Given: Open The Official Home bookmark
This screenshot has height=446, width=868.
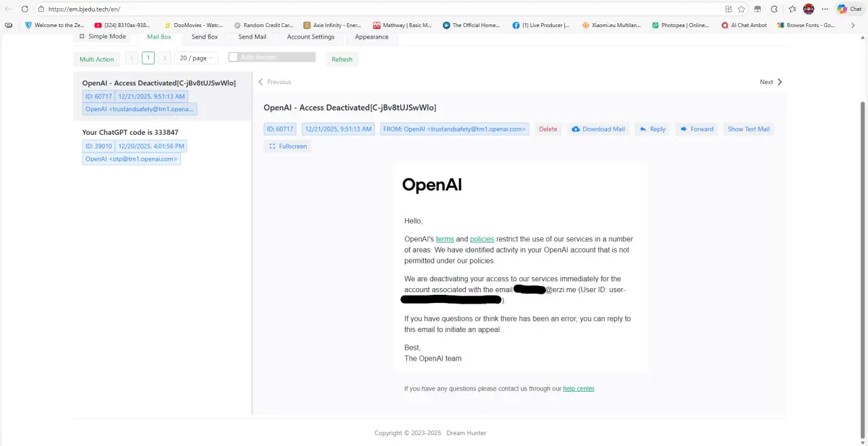Looking at the screenshot, I should coord(471,25).
